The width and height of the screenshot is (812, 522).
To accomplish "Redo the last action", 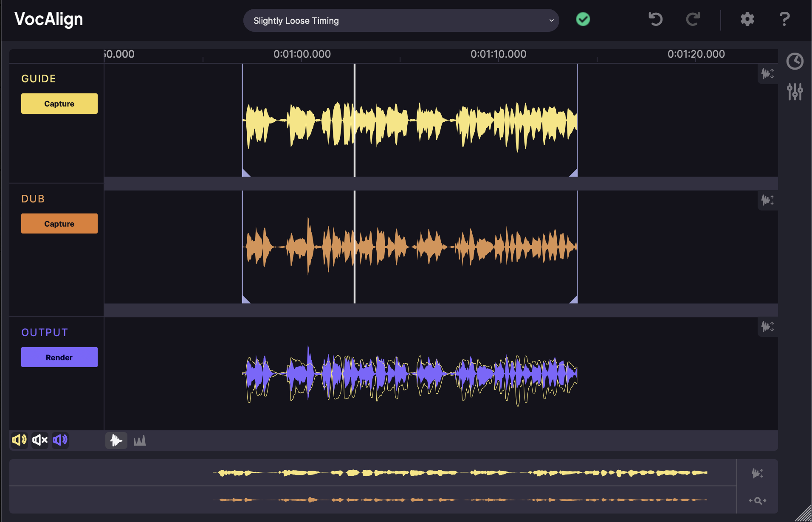I will [693, 19].
